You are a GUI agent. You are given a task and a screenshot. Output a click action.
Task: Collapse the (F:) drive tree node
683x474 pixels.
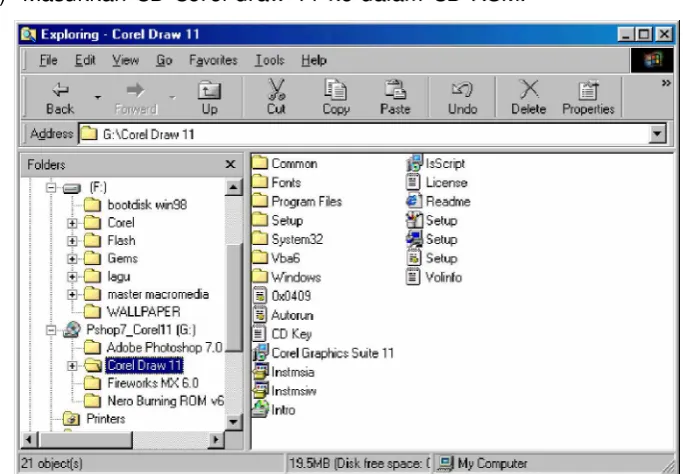(51, 188)
